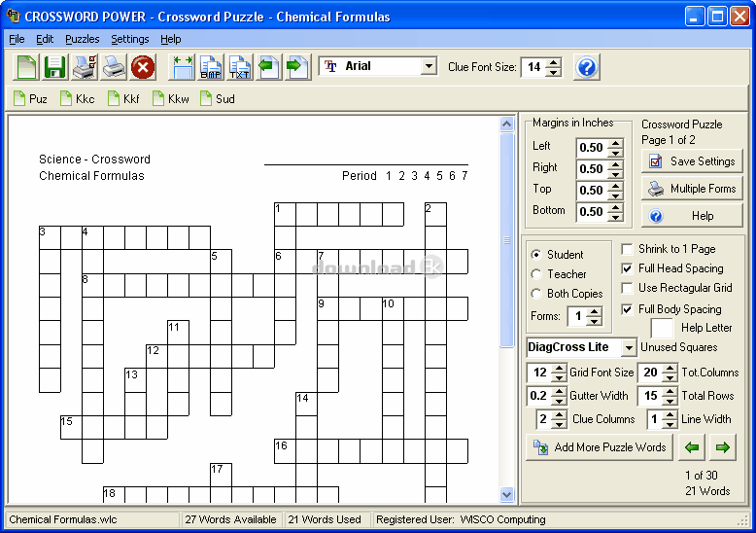Increase Forms count stepper
Image resolution: width=756 pixels, height=533 pixels.
click(x=595, y=312)
